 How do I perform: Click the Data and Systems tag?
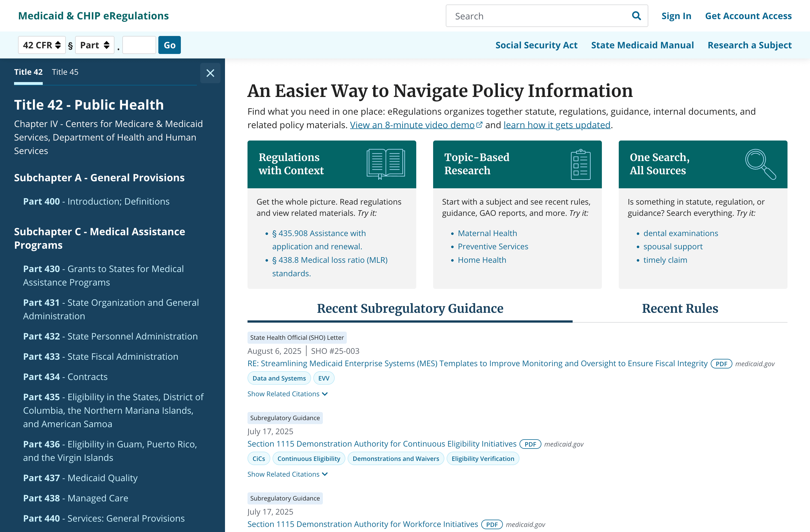pyautogui.click(x=279, y=378)
